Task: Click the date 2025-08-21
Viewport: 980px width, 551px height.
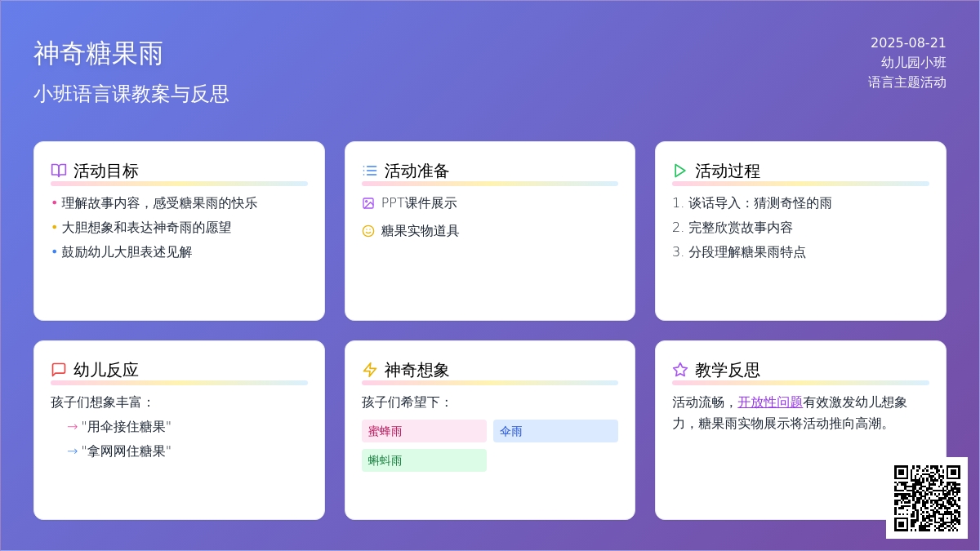Action: click(908, 42)
